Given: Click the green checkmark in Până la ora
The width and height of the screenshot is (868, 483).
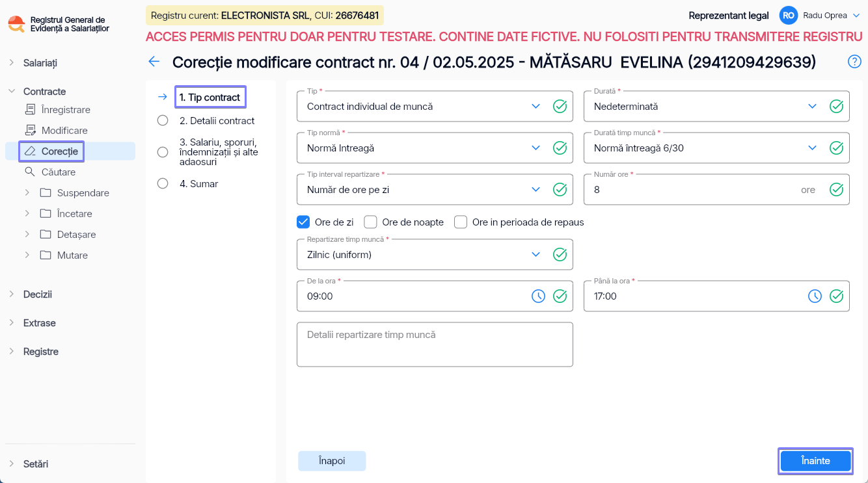Looking at the screenshot, I should tap(837, 296).
